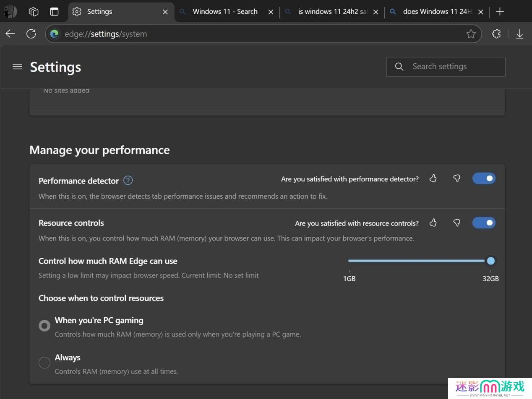Image resolution: width=532 pixels, height=399 pixels.
Task: Toggle Resource controls switch
Action: [x=484, y=223]
